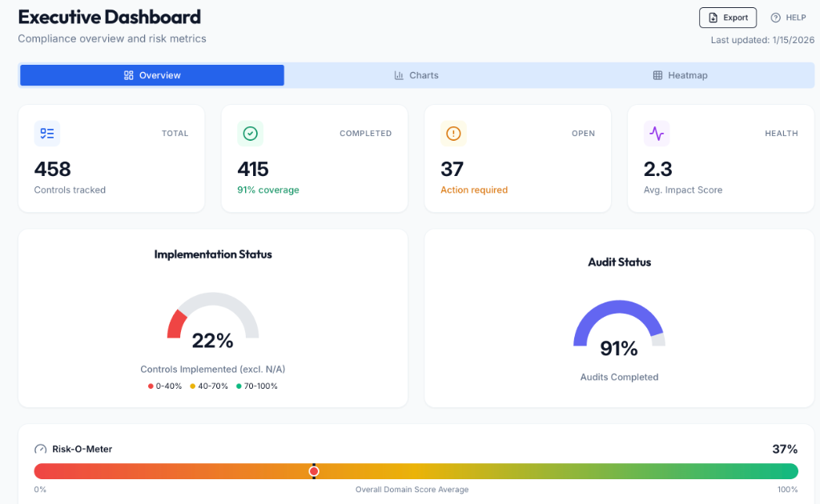
Task: Click the 'Executive Dashboard' heading
Action: 109,17
